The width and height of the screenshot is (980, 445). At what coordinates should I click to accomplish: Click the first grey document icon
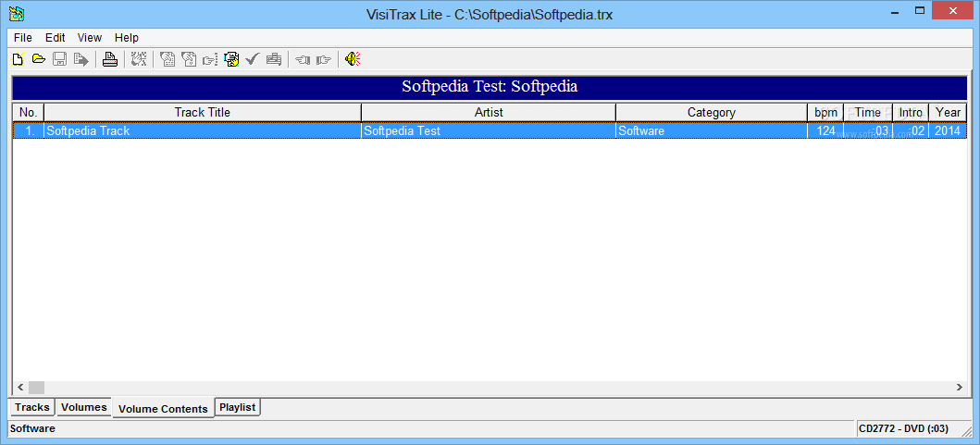[167, 59]
